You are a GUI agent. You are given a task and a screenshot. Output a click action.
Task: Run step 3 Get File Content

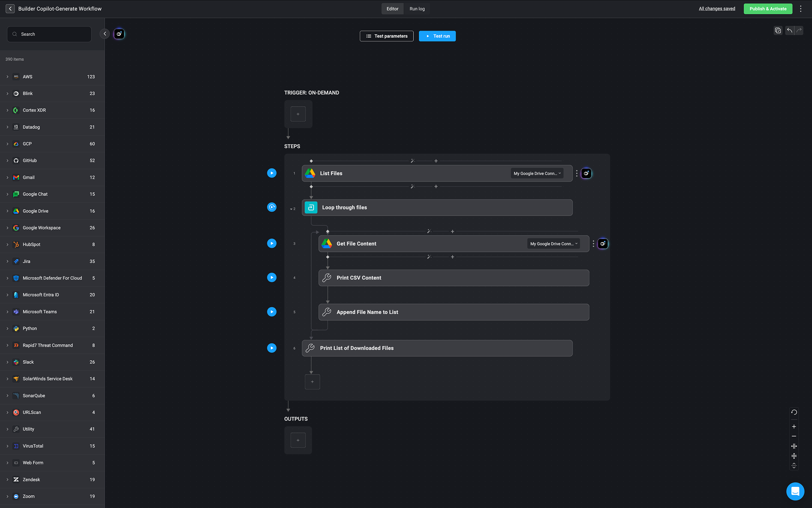(272, 243)
